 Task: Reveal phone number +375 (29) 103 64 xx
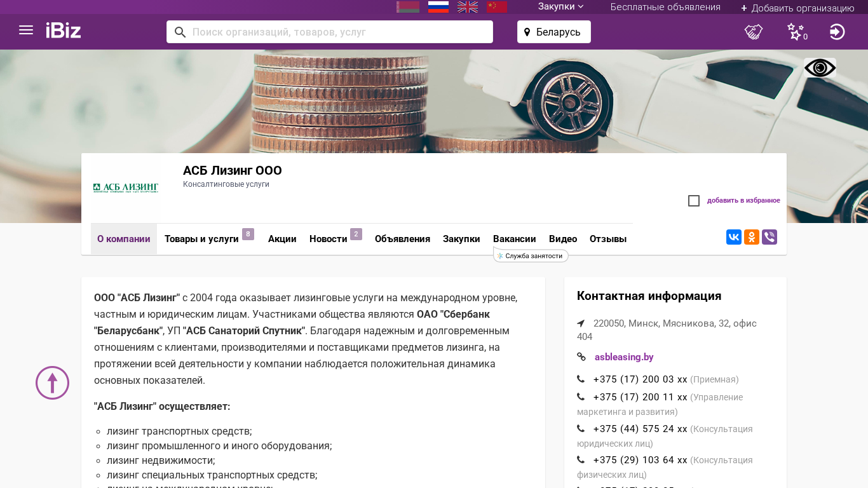640,460
